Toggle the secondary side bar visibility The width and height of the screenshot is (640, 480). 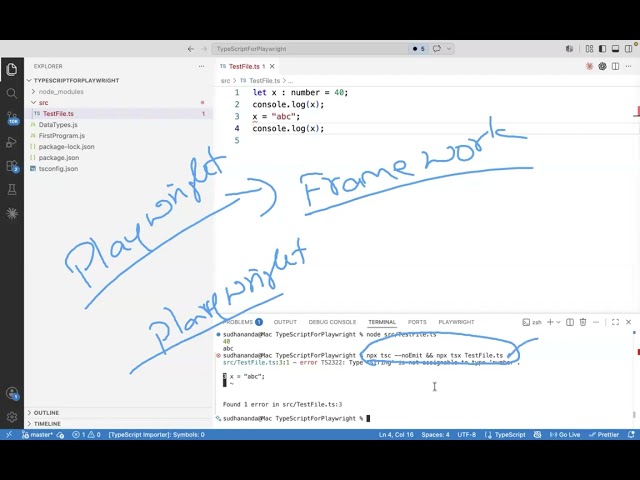[629, 49]
